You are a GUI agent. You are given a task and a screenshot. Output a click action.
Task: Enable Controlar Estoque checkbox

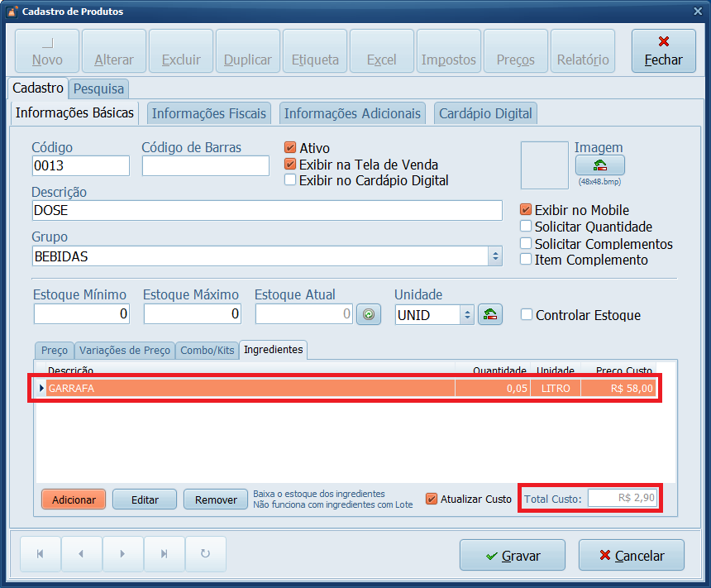[527, 314]
